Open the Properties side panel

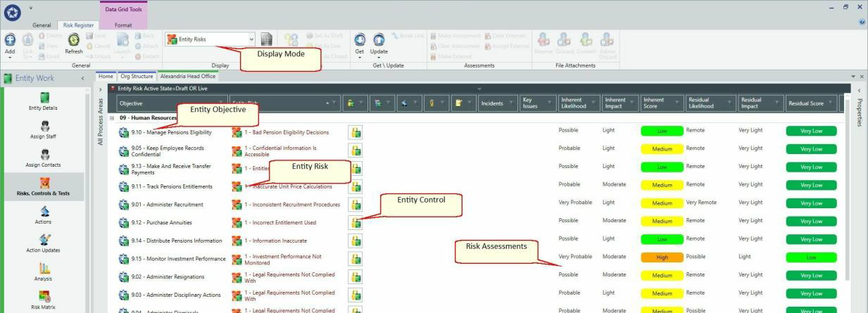[x=860, y=114]
